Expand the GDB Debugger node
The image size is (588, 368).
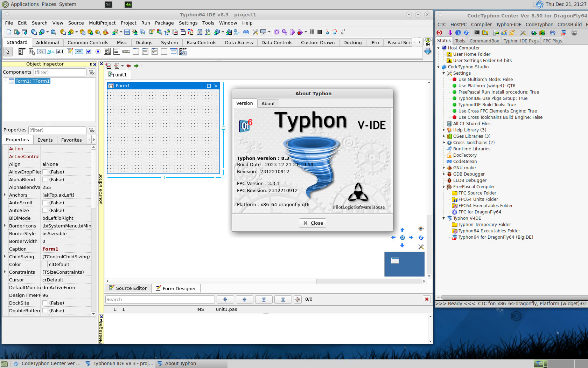(x=444, y=174)
